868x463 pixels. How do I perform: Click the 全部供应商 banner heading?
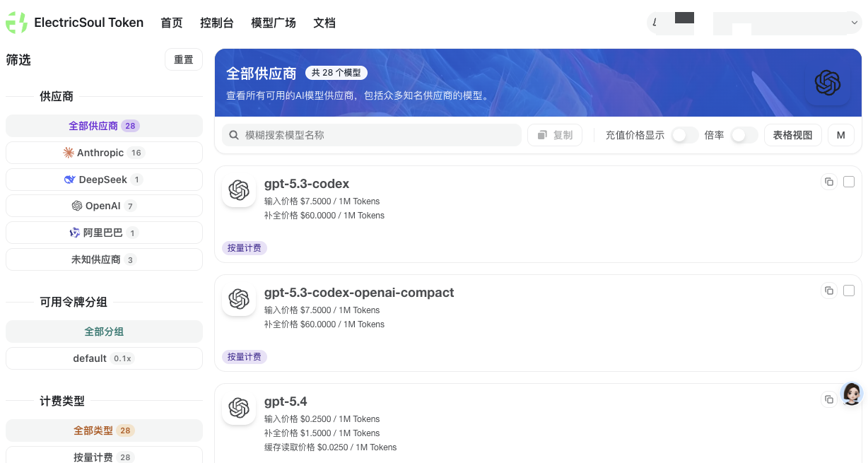pos(262,74)
